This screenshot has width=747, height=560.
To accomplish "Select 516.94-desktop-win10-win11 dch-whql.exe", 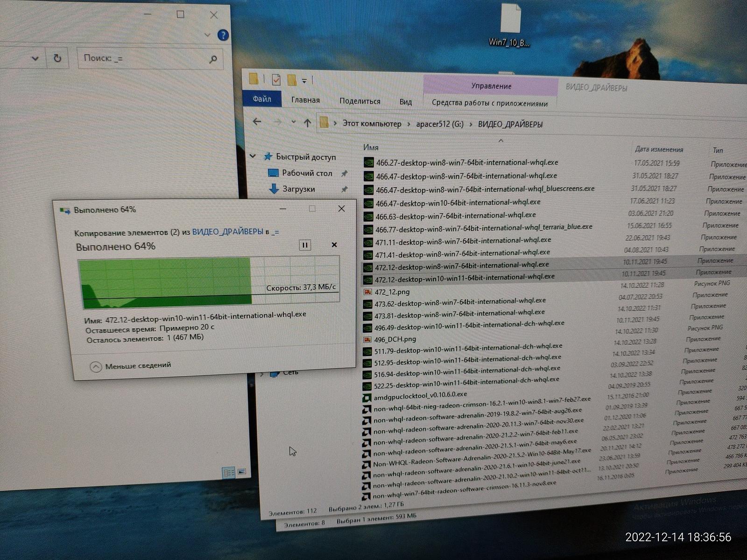I will [467, 371].
